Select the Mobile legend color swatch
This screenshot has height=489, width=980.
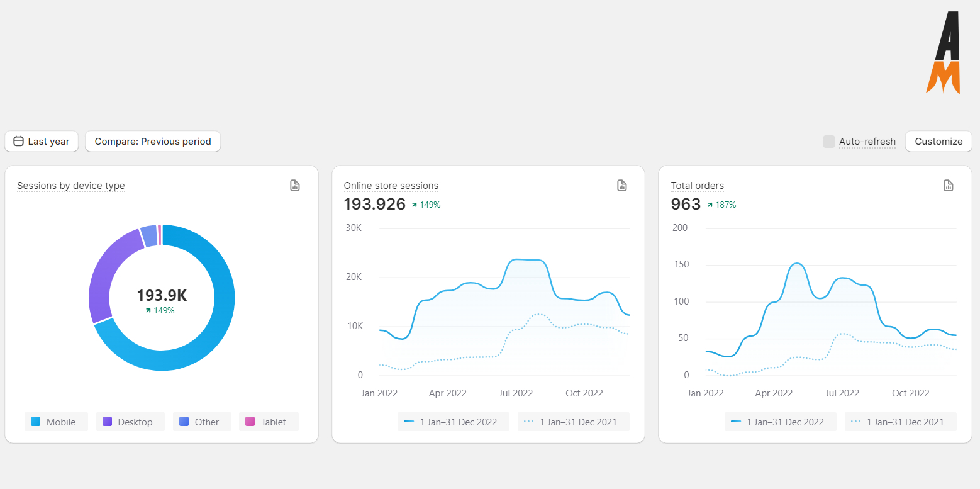pyautogui.click(x=36, y=422)
